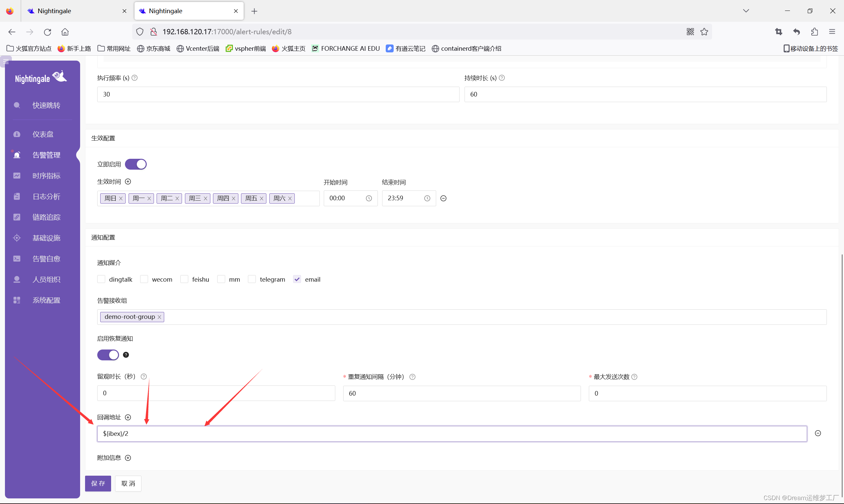Remove 周三 tag from effective days
Screen dimensions: 844x504
tap(205, 199)
